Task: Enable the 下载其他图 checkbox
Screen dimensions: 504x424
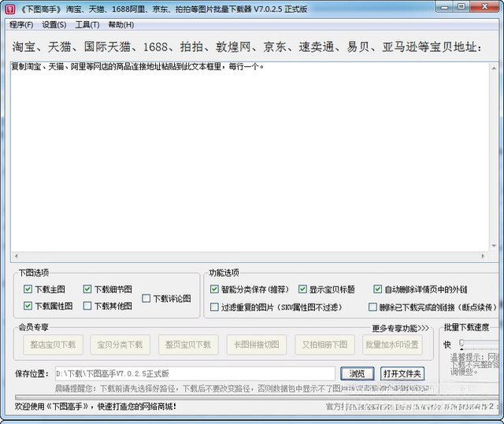Action: (x=87, y=306)
